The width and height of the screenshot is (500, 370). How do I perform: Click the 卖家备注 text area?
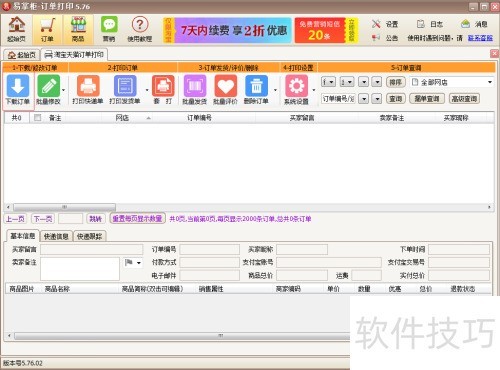point(80,269)
